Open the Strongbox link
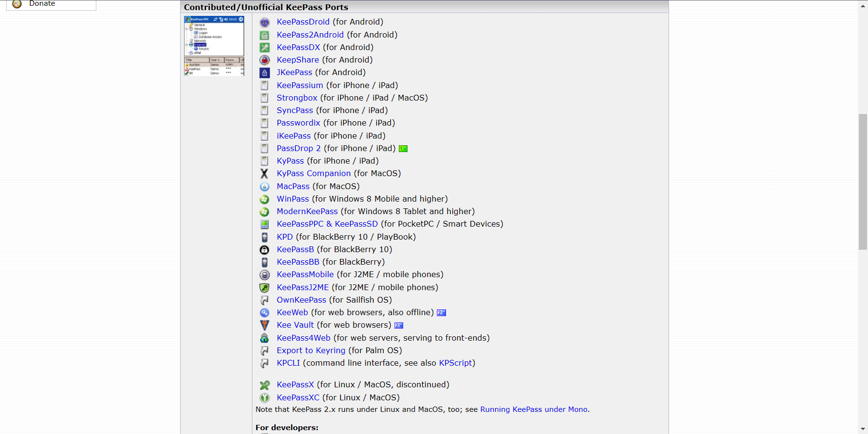Image resolution: width=868 pixels, height=434 pixels. 297,98
